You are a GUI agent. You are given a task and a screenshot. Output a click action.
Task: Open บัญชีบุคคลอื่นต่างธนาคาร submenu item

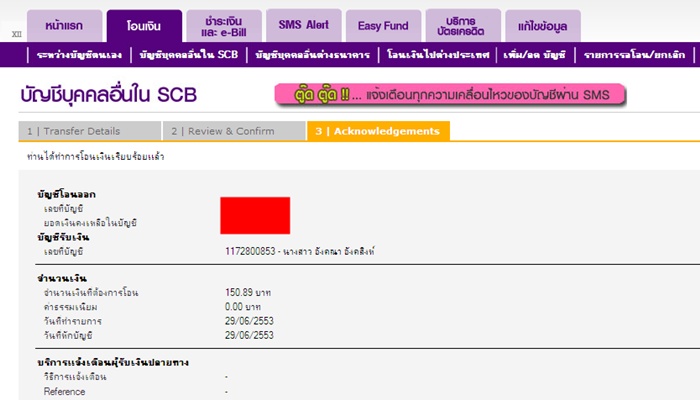pos(312,55)
